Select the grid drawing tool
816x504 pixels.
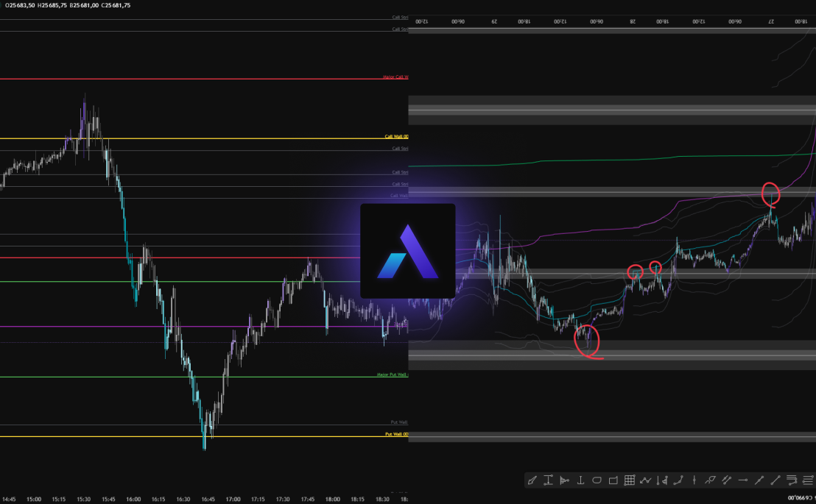click(x=630, y=480)
